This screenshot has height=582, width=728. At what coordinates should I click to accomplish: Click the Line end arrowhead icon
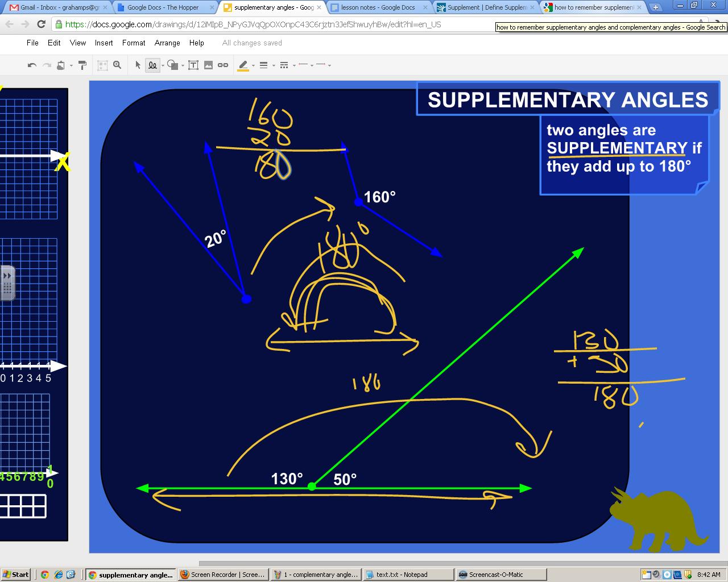coord(320,65)
